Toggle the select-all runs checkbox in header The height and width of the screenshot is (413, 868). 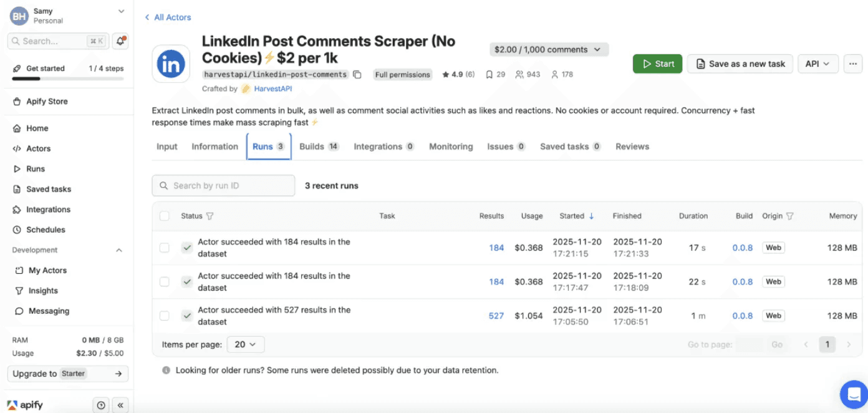pyautogui.click(x=165, y=216)
